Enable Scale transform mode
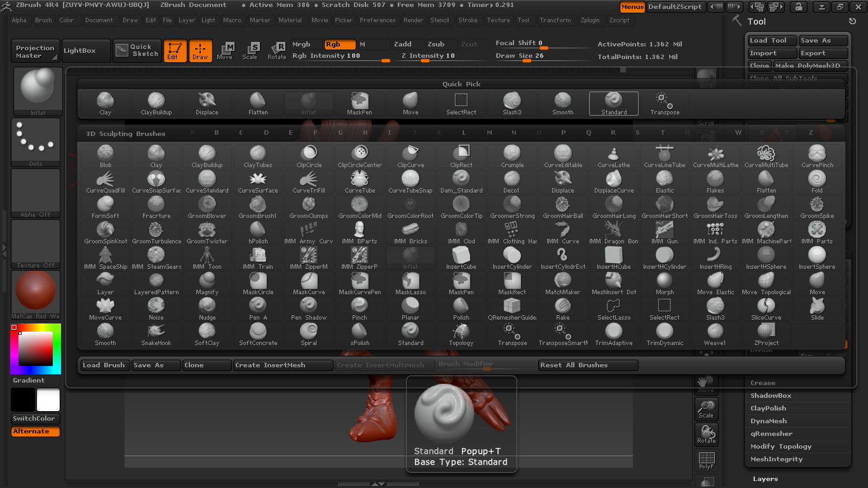This screenshot has height=488, width=868. click(x=250, y=51)
